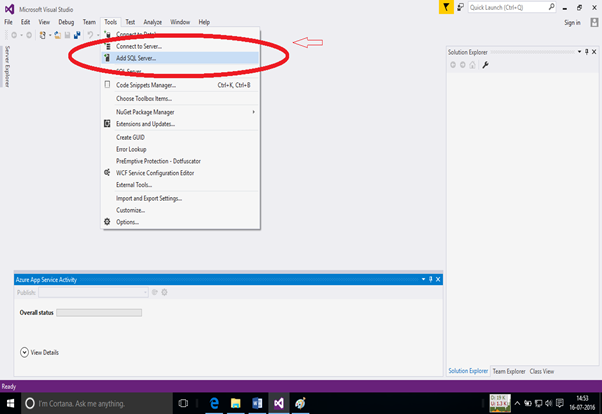The image size is (602, 414).
Task: Click the Options gear icon in menu
Action: coord(107,222)
